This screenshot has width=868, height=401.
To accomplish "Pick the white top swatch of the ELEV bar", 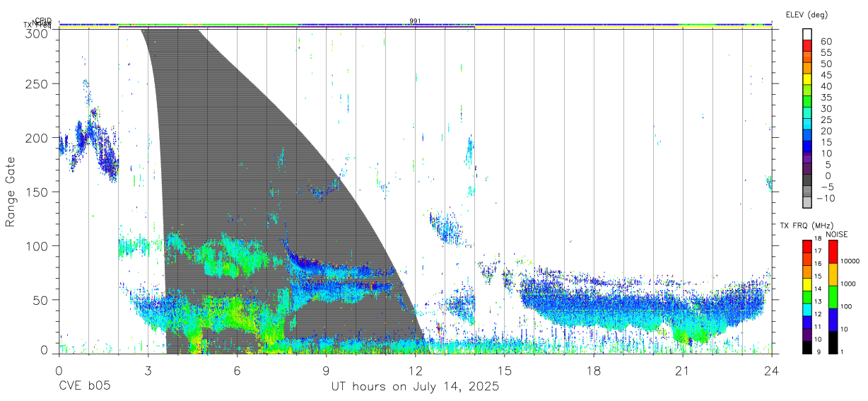I will pos(807,35).
